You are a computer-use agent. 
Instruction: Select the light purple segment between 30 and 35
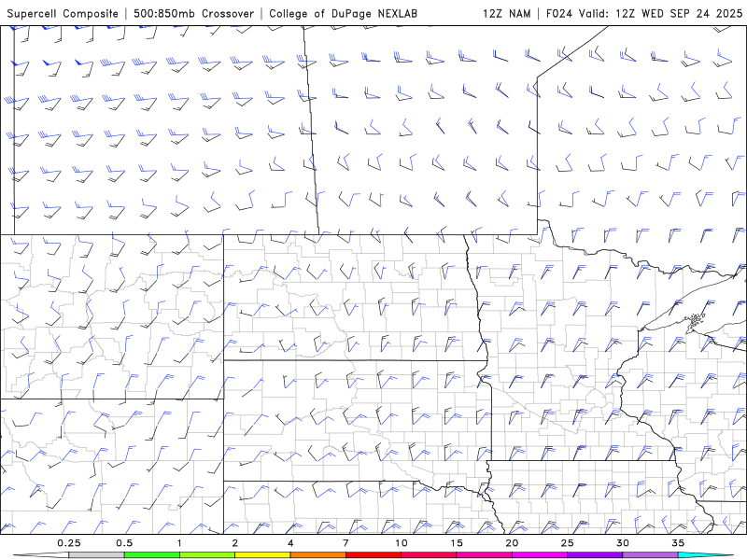[650, 555]
